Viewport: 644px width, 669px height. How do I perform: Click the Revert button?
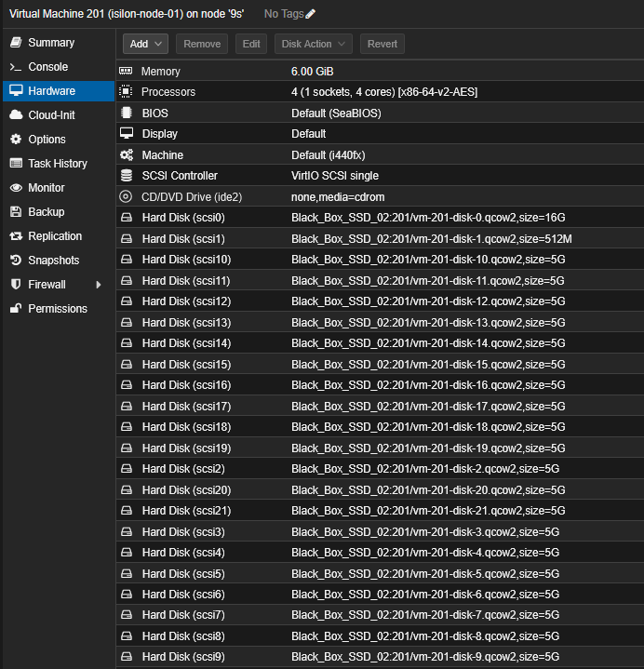(382, 44)
